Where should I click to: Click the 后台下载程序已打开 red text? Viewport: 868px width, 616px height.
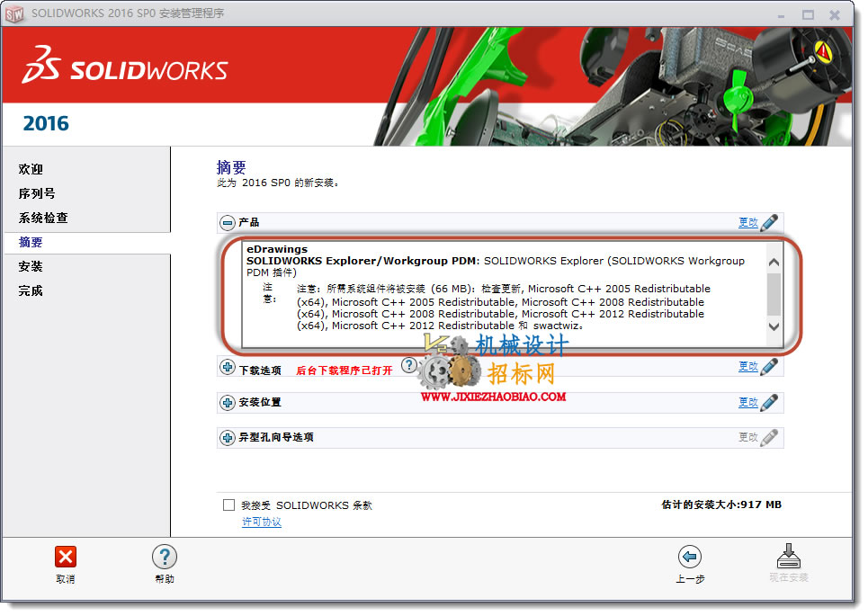345,370
